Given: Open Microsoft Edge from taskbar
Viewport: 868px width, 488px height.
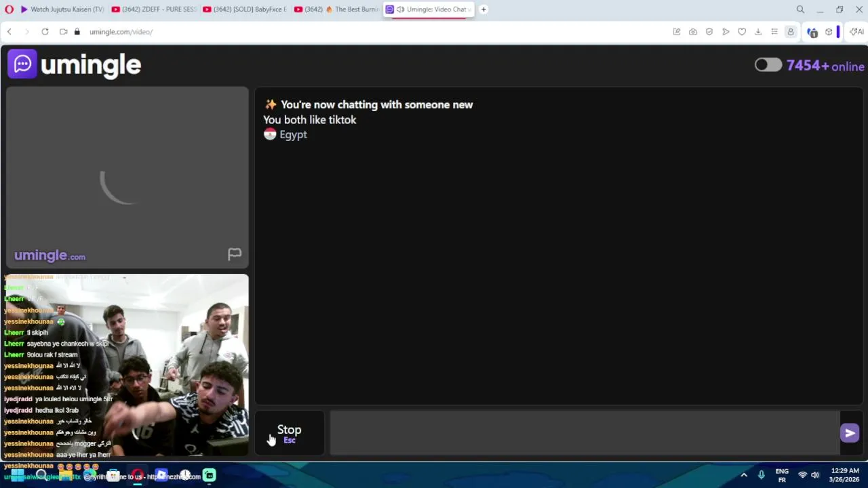Looking at the screenshot, I should click(90, 475).
